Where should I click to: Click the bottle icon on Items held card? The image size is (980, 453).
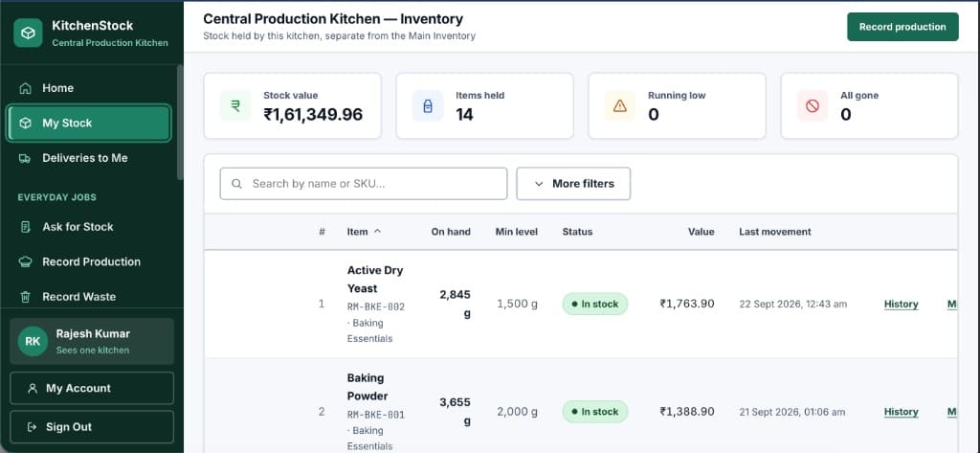428,105
